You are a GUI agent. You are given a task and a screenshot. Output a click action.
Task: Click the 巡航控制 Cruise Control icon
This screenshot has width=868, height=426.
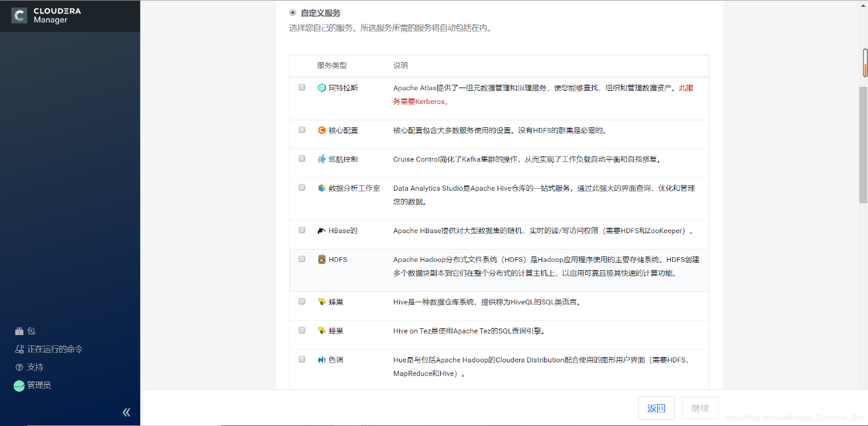pos(320,159)
